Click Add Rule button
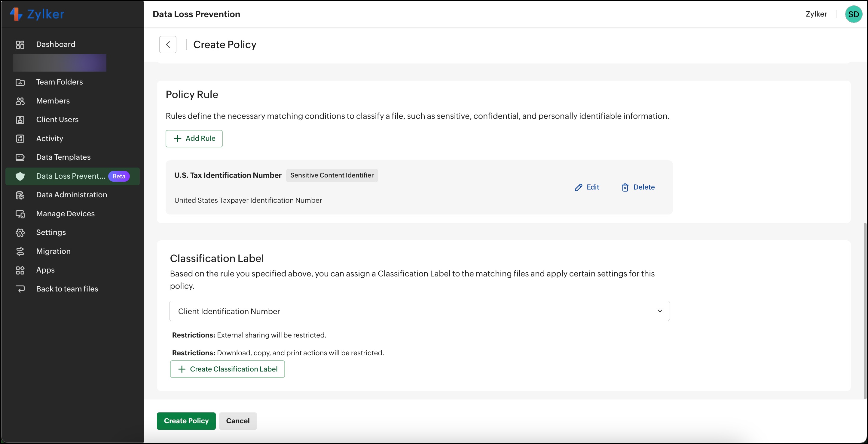Screen dimensions: 868x444 point(194,139)
